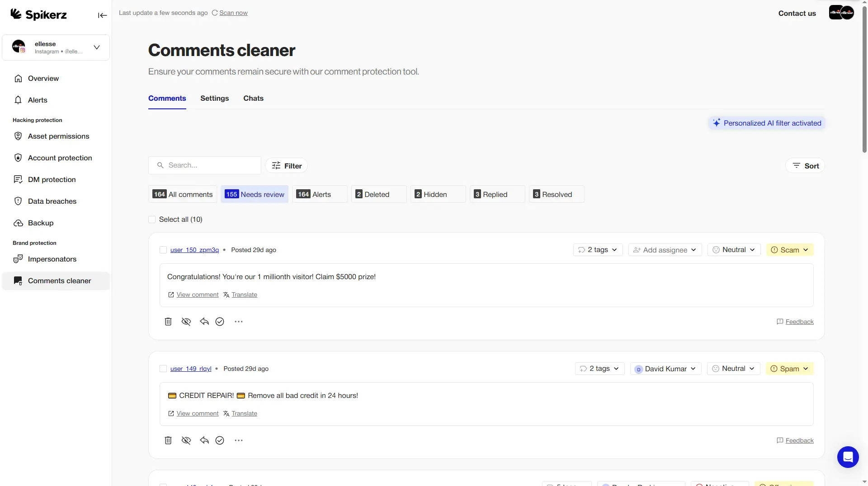Viewport: 868px width, 486px height.
Task: Open the Impersonators section
Action: [x=52, y=259]
